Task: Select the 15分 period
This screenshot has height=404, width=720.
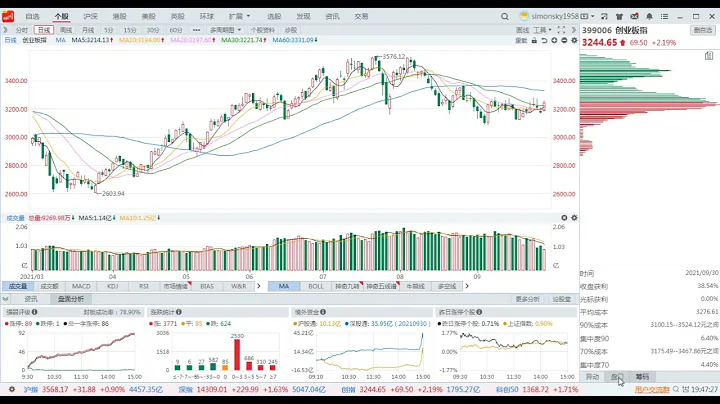Action: coord(130,30)
